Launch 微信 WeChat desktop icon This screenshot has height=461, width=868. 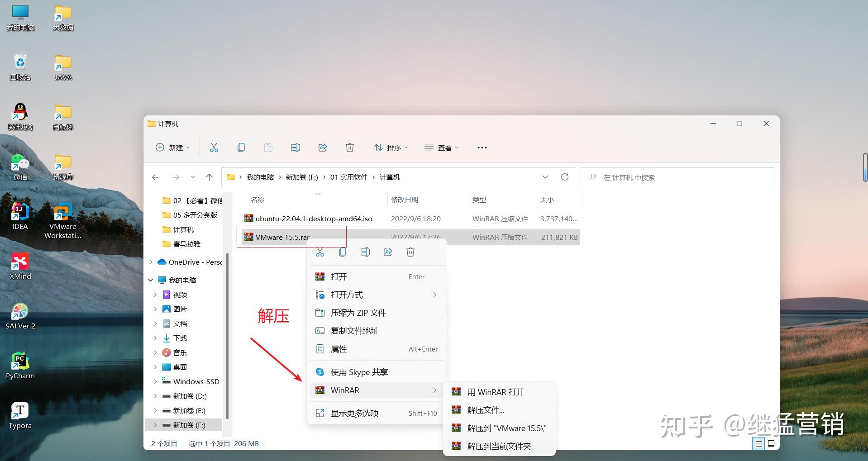click(x=20, y=167)
